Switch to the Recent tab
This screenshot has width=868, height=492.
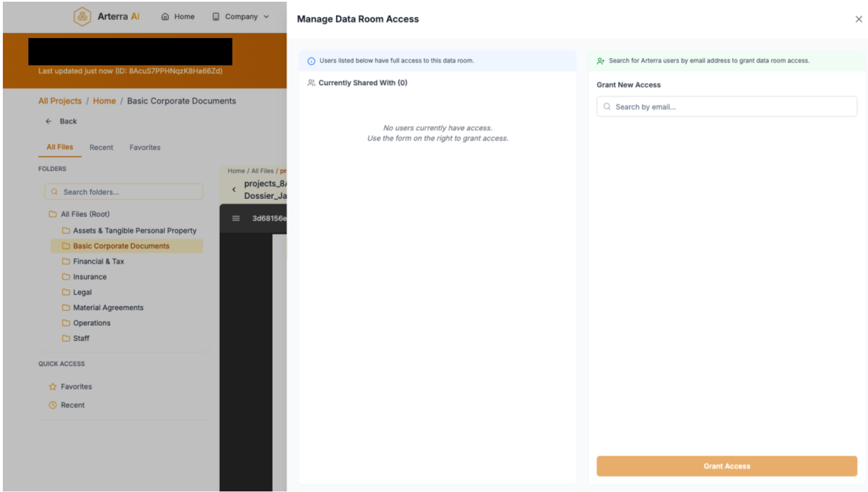[x=101, y=147]
